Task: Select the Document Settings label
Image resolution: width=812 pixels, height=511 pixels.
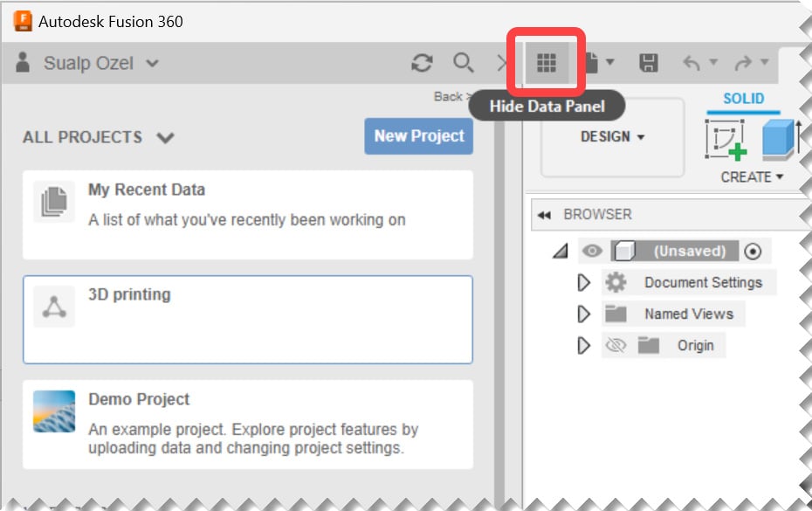Action: (x=703, y=282)
